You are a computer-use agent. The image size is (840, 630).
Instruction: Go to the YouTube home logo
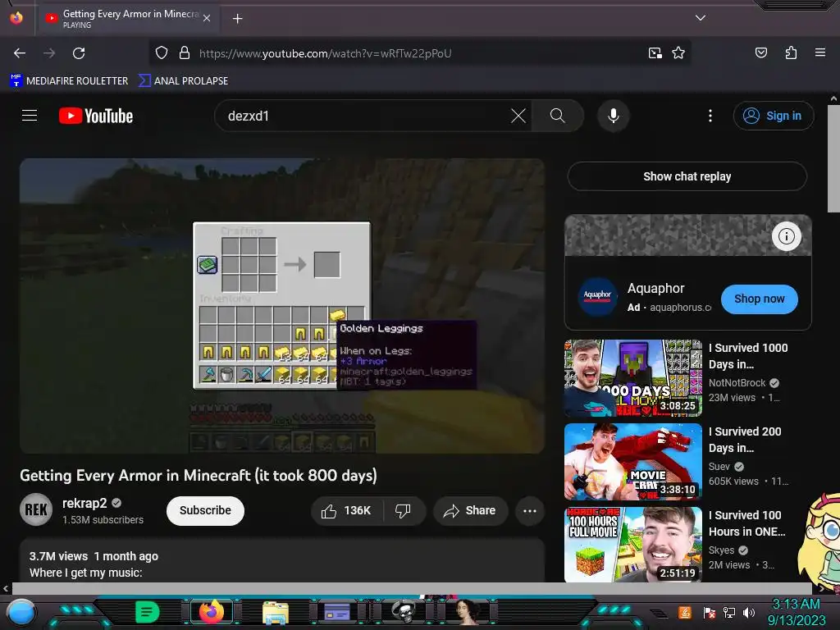pos(96,116)
